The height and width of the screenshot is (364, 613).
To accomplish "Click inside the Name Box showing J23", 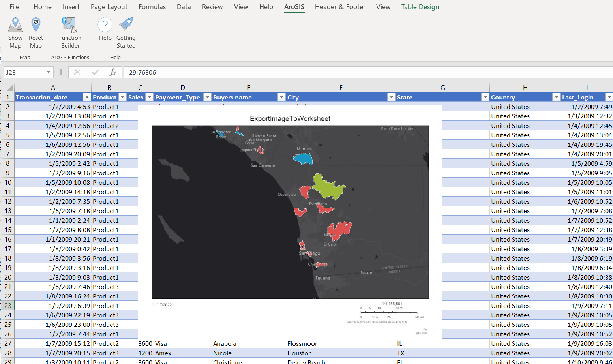I will [24, 72].
